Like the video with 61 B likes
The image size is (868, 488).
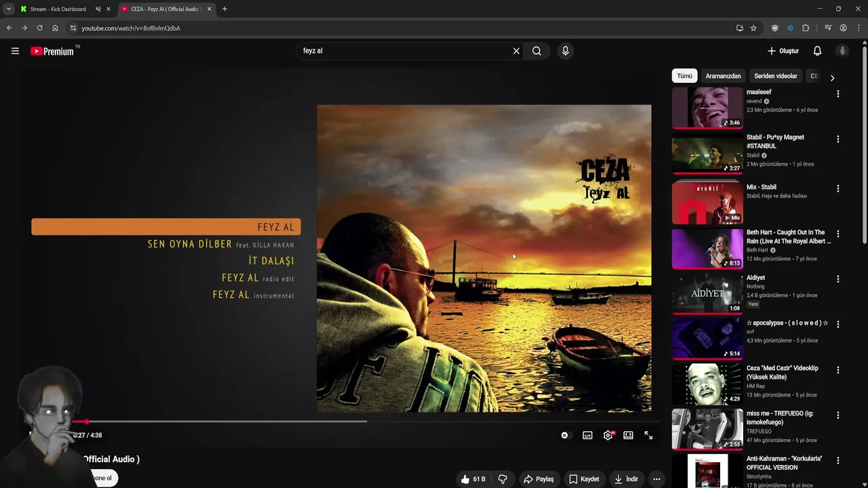tap(473, 479)
